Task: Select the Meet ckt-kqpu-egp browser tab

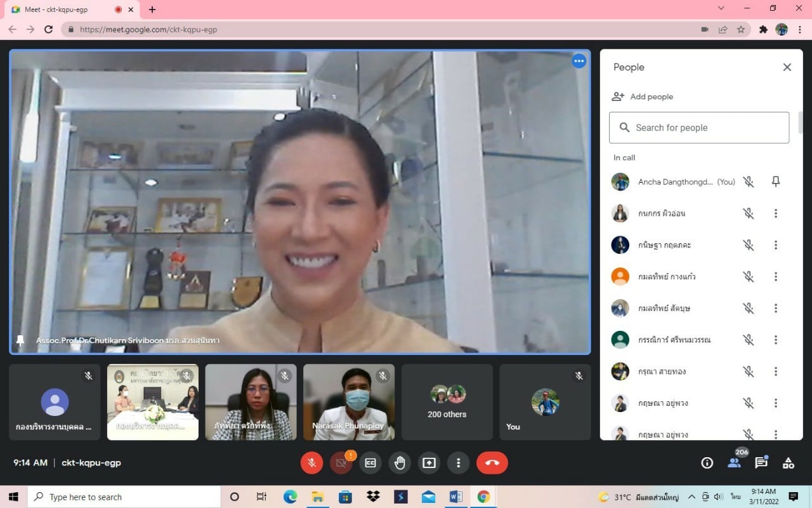Action: 63,10
